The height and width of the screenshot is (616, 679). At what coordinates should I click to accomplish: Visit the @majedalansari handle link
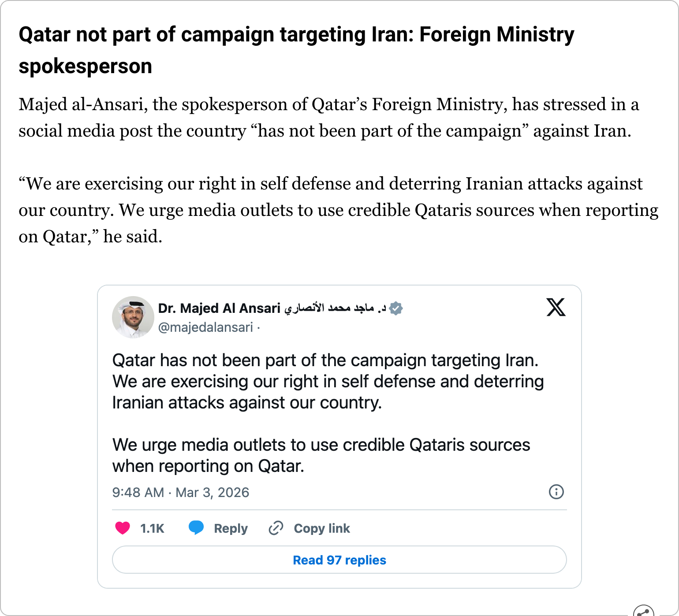click(x=205, y=327)
